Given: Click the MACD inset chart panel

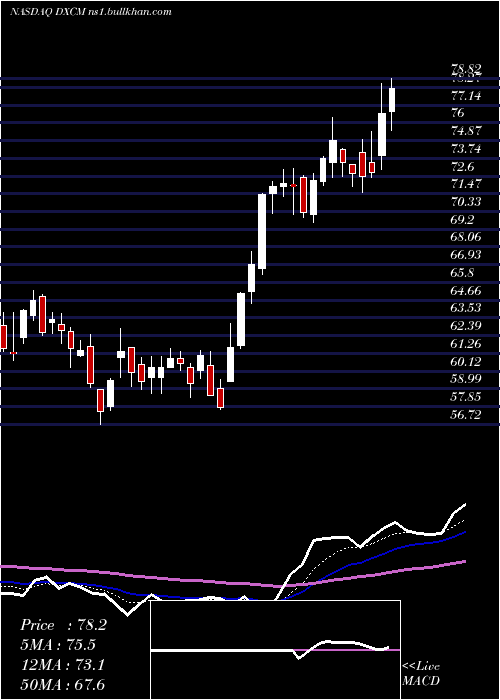Looking at the screenshot, I should click(275, 650).
